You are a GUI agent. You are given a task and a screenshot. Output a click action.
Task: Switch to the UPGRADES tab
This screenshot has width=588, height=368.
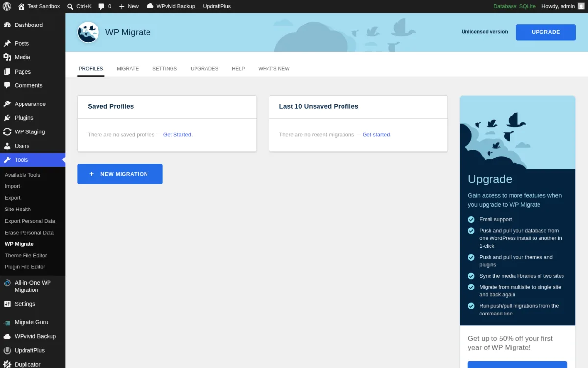point(204,69)
